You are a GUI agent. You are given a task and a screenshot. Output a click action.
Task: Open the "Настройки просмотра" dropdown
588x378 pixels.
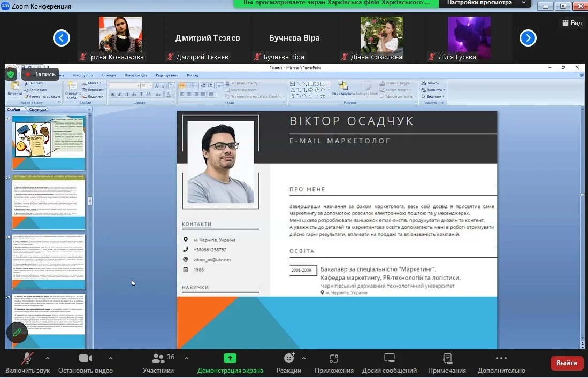484,3
